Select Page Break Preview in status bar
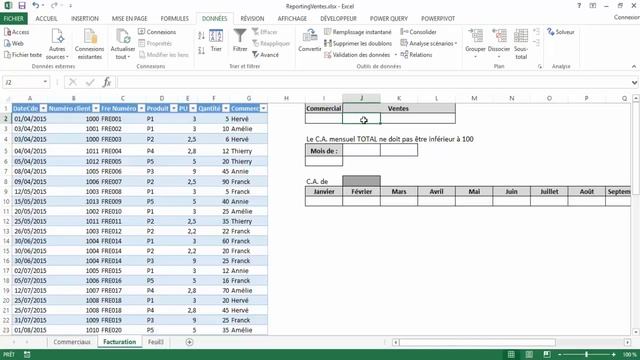Image resolution: width=640 pixels, height=360 pixels. click(x=547, y=354)
